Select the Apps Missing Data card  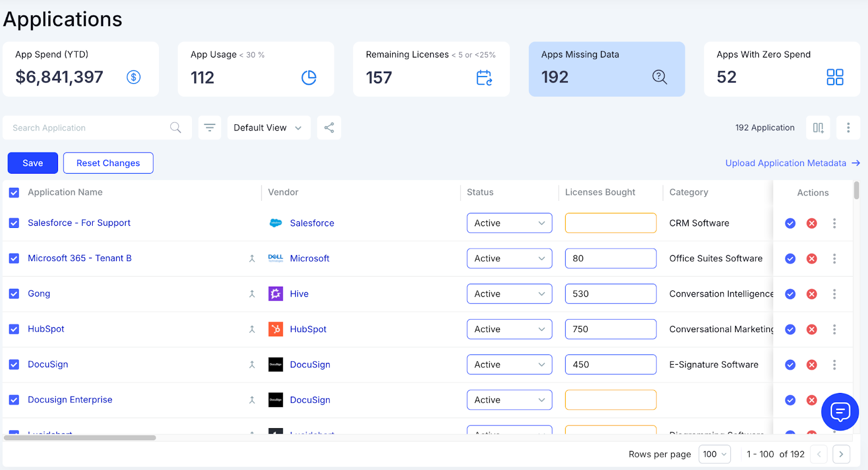(x=607, y=69)
